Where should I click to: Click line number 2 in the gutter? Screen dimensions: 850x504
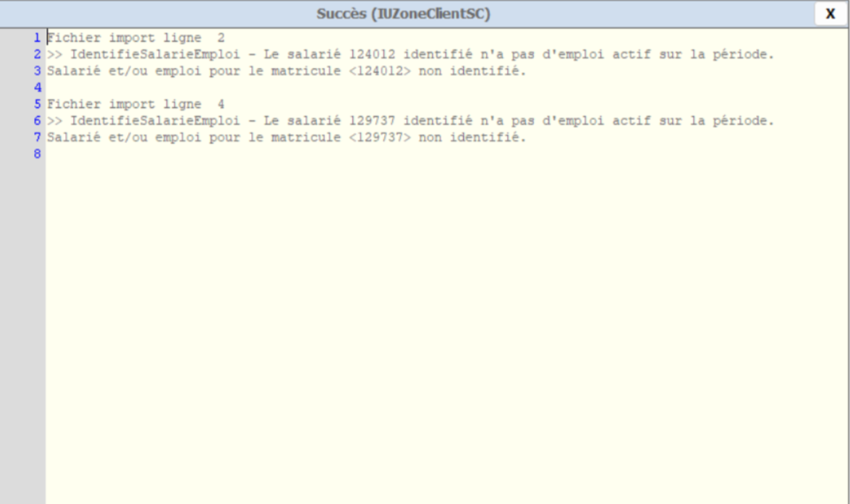click(37, 54)
